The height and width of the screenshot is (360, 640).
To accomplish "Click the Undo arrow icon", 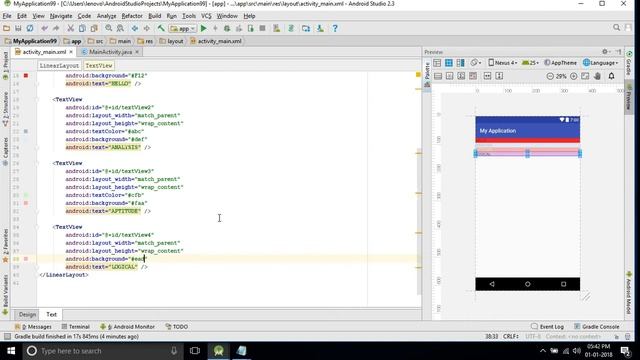I will 44,28.
